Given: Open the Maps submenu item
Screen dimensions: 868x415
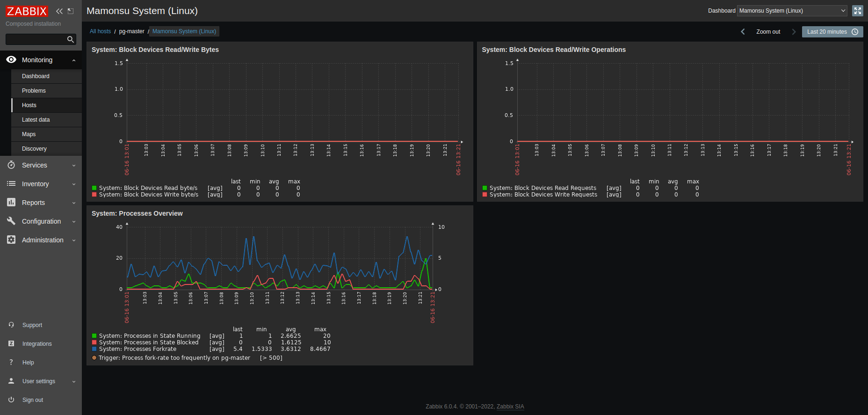Looking at the screenshot, I should point(46,134).
